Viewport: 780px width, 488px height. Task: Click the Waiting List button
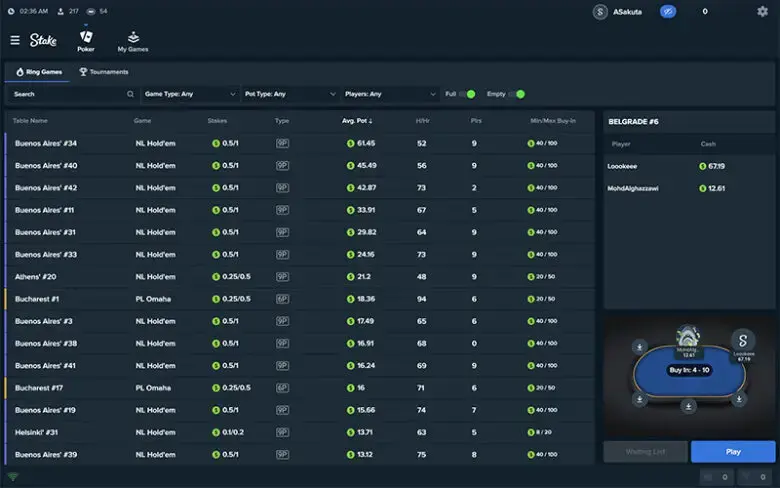pos(645,452)
